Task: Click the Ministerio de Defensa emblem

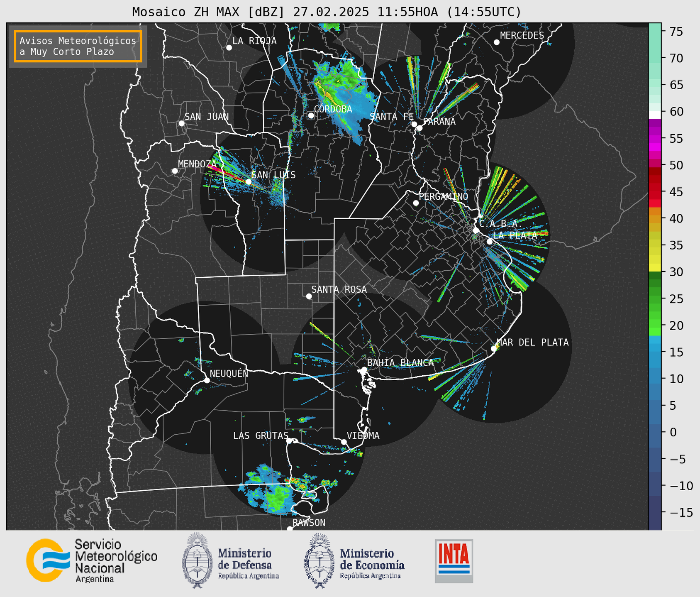Action: (197, 560)
